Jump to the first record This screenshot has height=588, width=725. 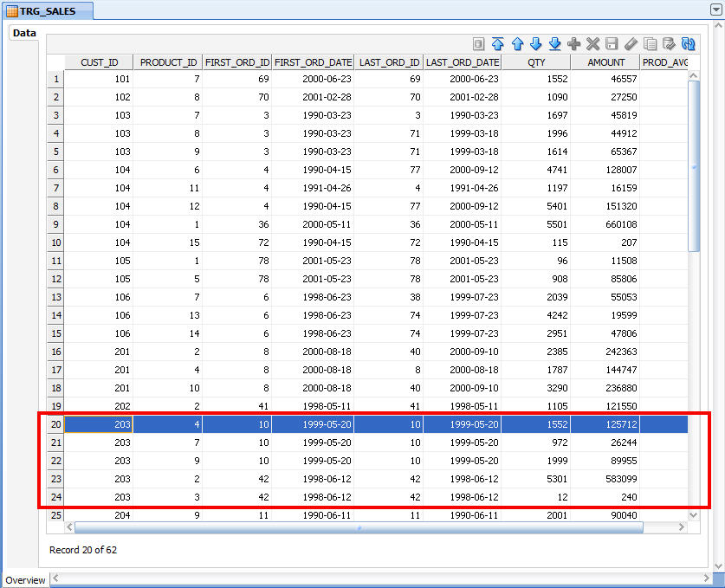[497, 44]
